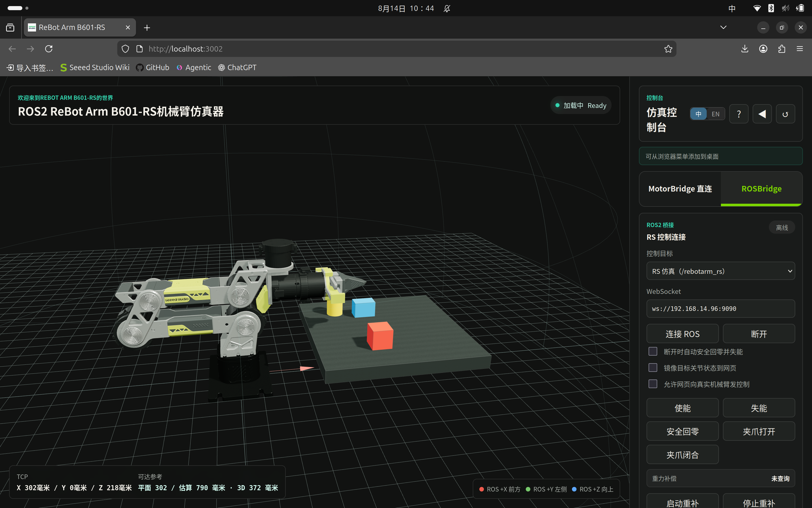
Task: Open the MotorBridge 直连 tab
Action: click(680, 189)
